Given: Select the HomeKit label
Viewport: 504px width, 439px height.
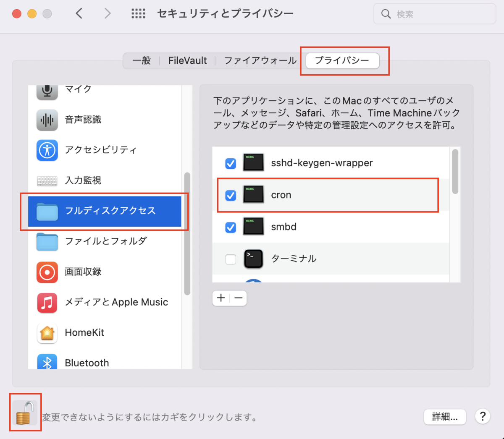Looking at the screenshot, I should point(84,332).
